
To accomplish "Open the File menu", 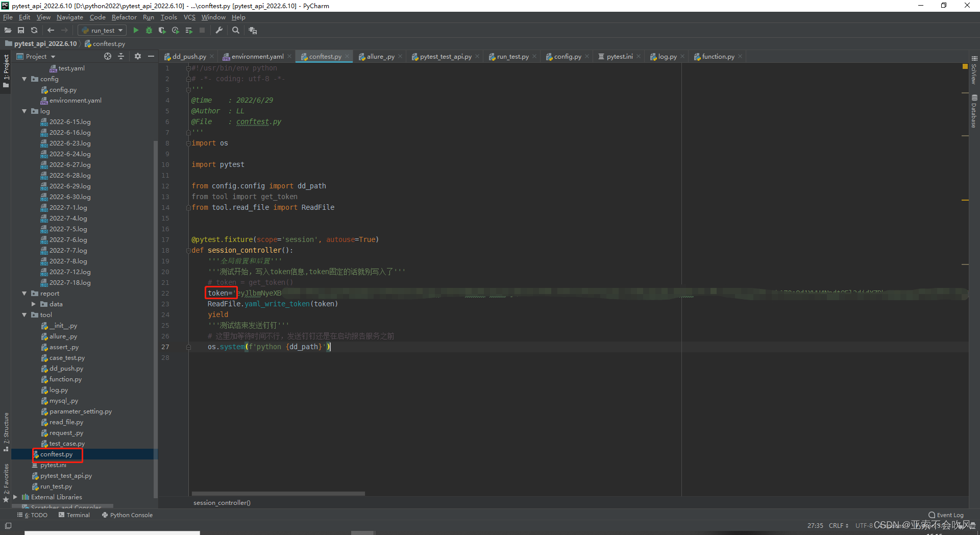I will click(8, 17).
